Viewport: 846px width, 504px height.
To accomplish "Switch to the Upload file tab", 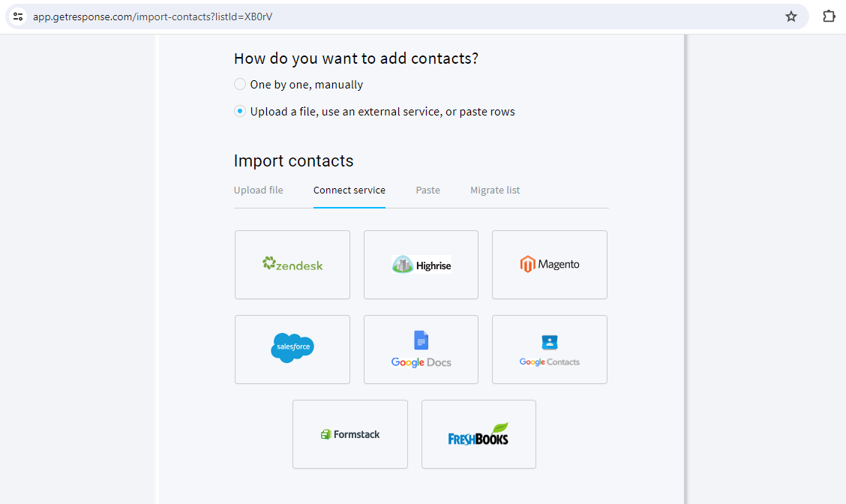I will (x=258, y=190).
